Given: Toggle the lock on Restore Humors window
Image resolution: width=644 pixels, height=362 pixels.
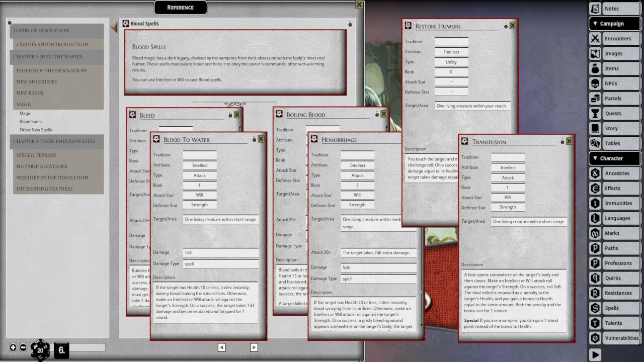Looking at the screenshot, I should pos(507,25).
